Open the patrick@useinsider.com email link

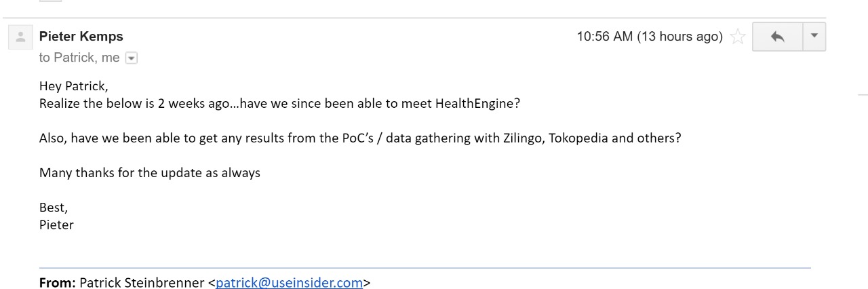pos(289,283)
